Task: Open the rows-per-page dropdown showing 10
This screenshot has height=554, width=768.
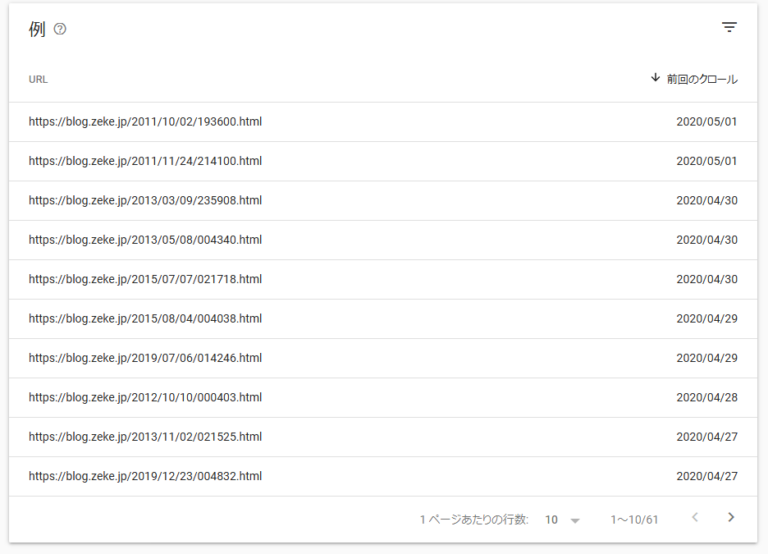Action: pyautogui.click(x=562, y=520)
